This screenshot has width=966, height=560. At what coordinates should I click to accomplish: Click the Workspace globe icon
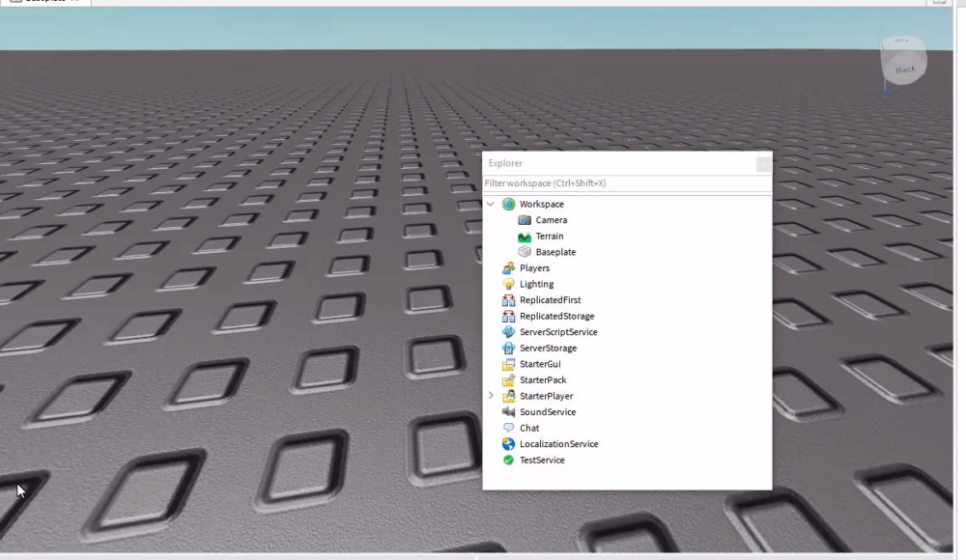point(508,204)
